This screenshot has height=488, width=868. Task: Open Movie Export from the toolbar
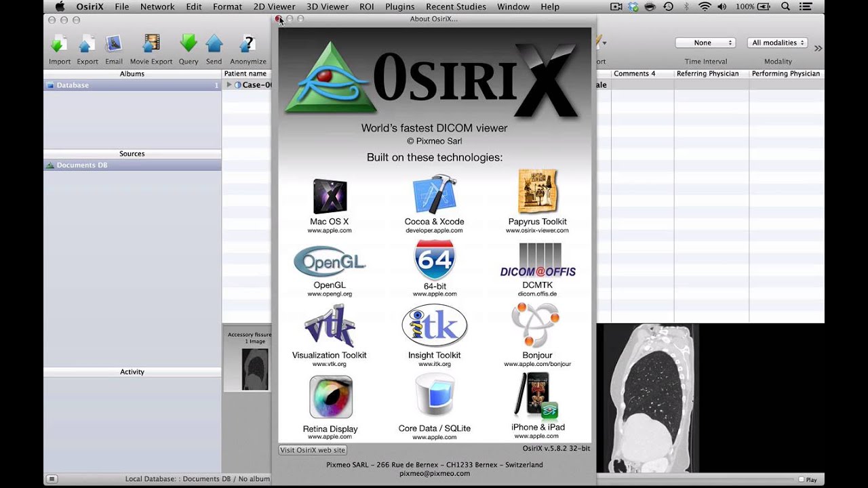coord(151,44)
